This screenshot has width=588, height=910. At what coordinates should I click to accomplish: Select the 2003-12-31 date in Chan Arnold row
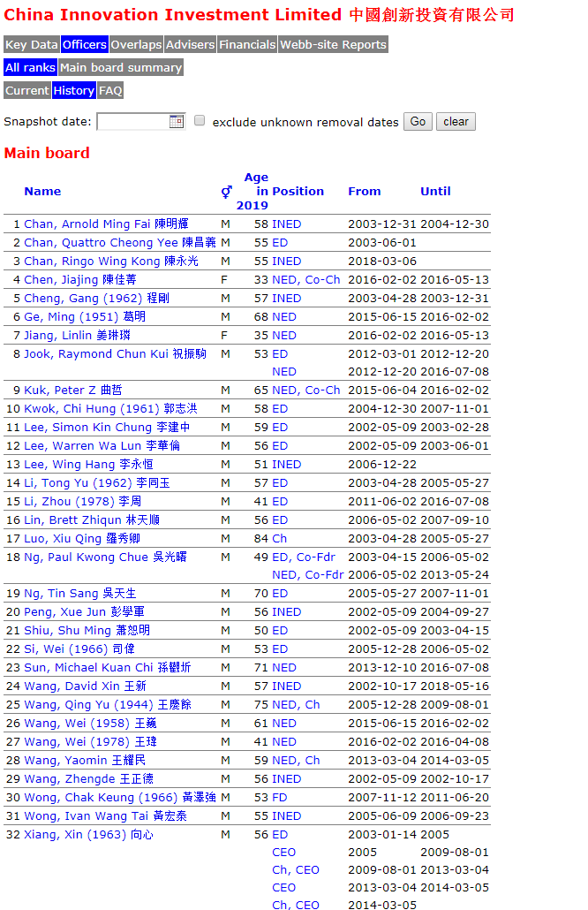tap(382, 224)
